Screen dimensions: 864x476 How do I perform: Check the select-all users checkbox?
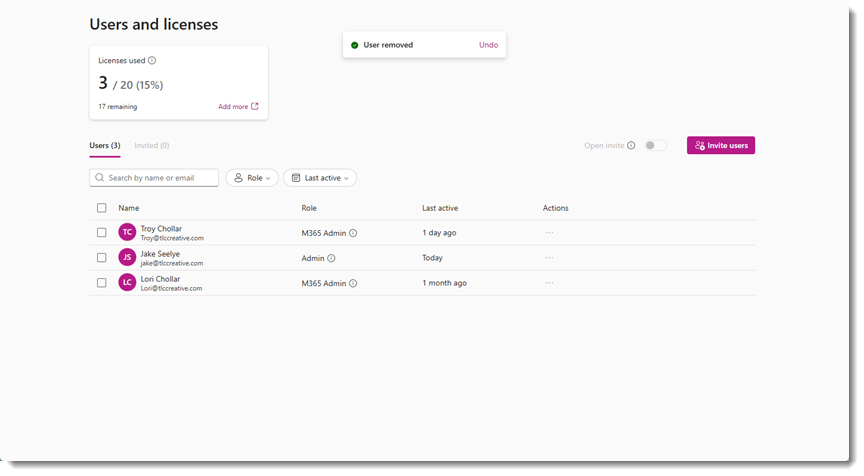point(102,208)
